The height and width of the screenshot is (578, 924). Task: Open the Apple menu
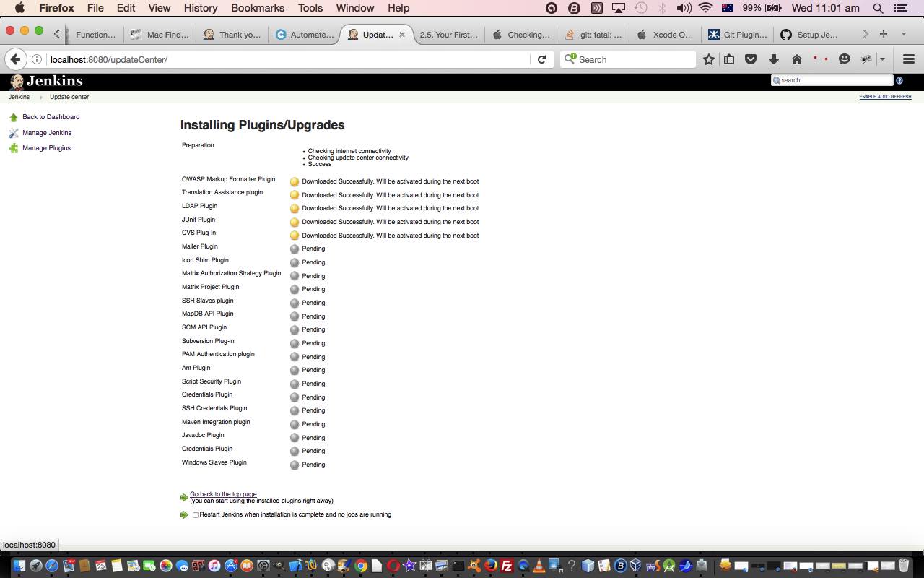(19, 8)
